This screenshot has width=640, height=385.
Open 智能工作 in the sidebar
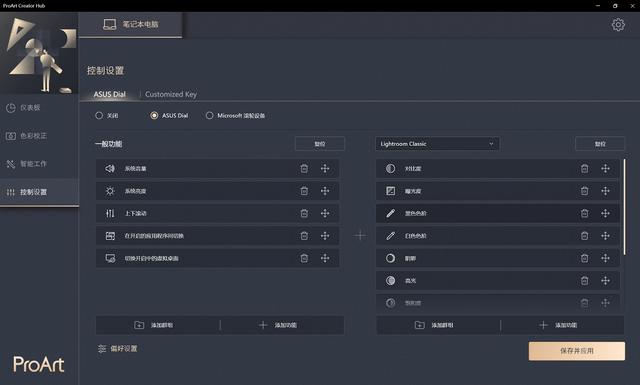(x=39, y=164)
